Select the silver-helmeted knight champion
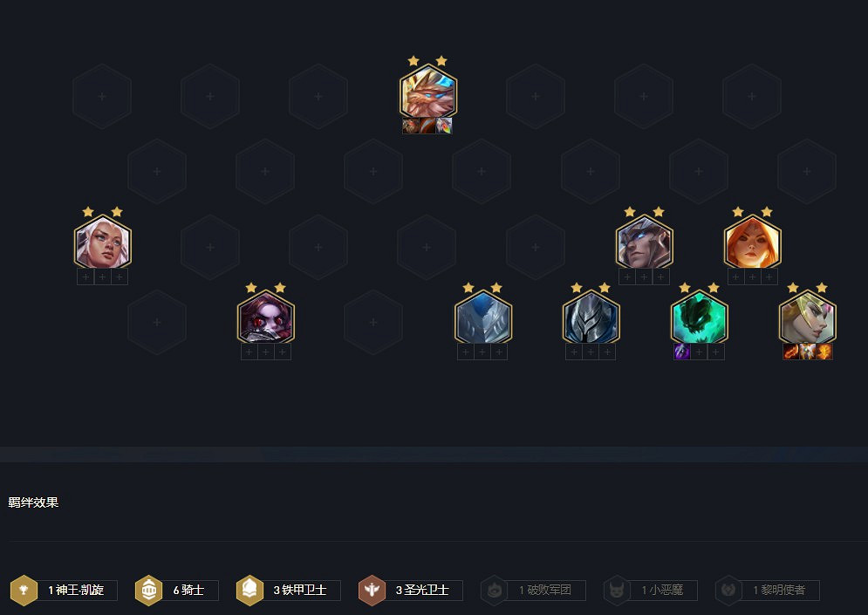 tap(591, 319)
